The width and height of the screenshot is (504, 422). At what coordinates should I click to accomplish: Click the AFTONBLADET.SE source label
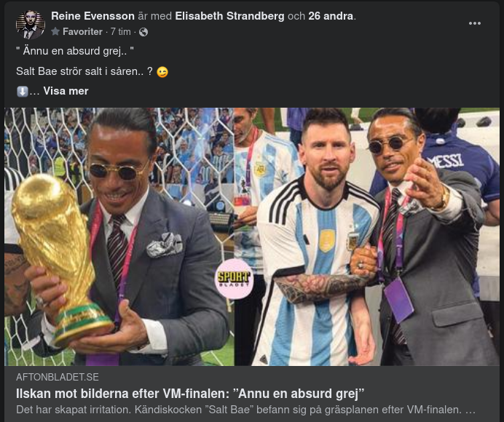pos(58,377)
